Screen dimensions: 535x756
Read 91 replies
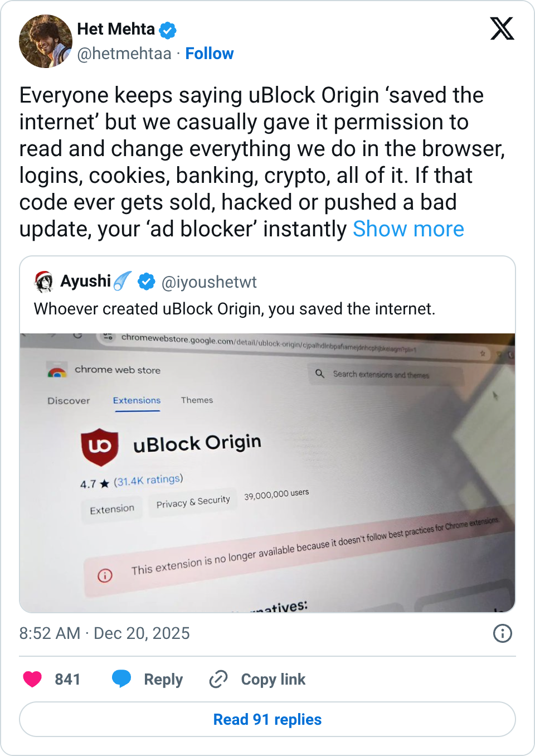click(x=267, y=719)
